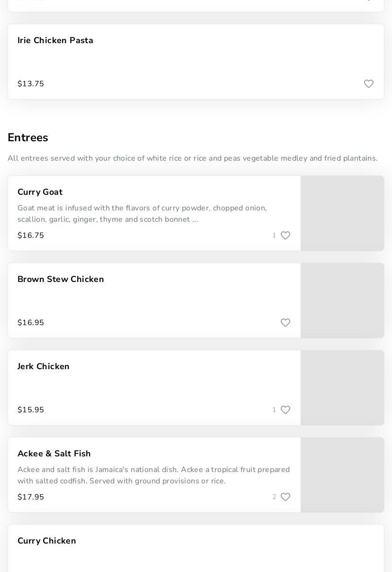Tap the heart on Brown Stew Chicken

[x=285, y=323]
